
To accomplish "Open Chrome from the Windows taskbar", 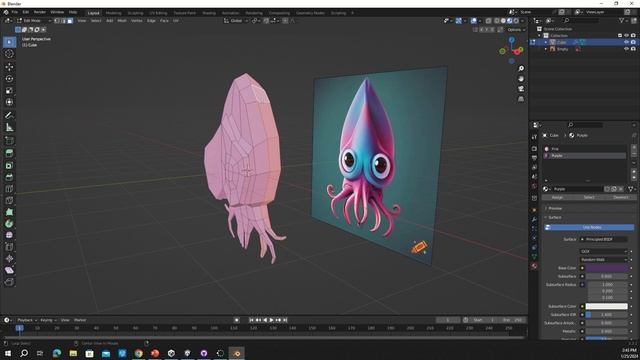I will coord(138,353).
